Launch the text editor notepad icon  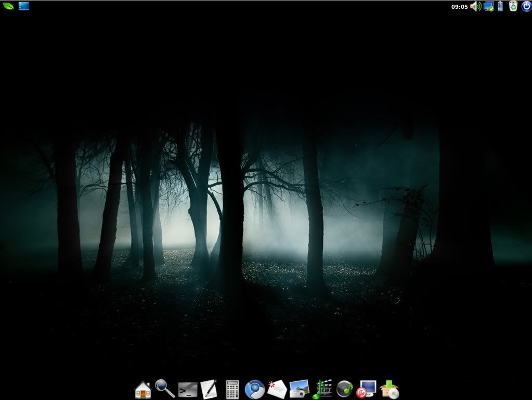click(x=209, y=389)
